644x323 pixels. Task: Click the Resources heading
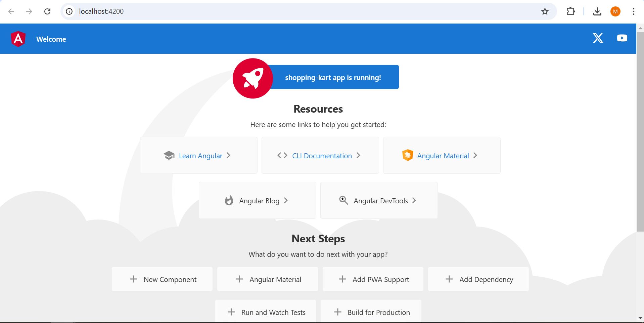[318, 109]
